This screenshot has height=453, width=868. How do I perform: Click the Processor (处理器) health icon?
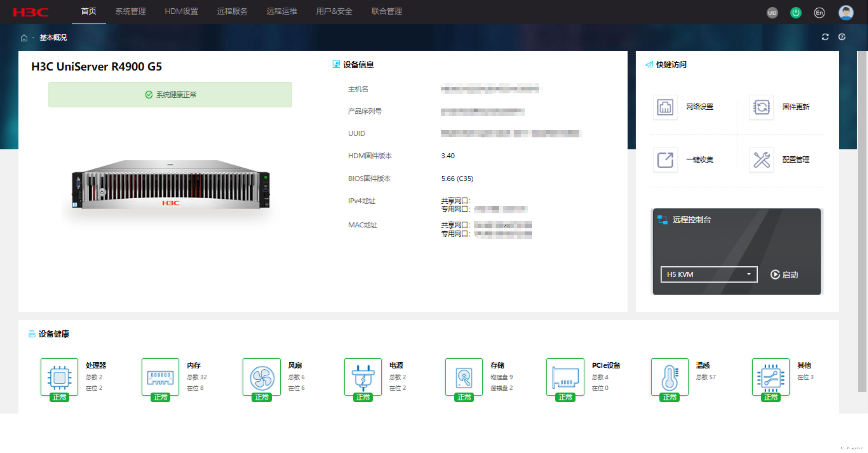(x=59, y=377)
